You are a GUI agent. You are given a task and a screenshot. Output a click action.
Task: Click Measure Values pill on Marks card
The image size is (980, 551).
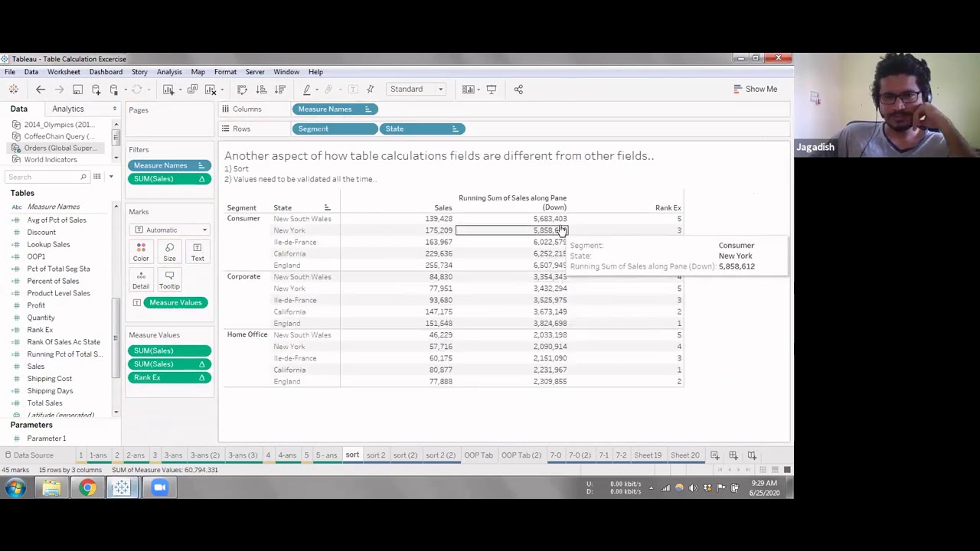[x=175, y=303]
